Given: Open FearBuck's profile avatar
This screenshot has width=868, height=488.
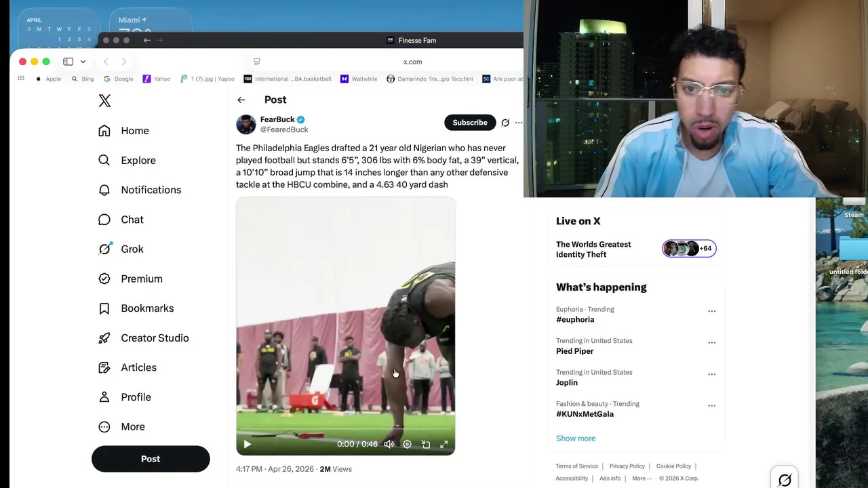Looking at the screenshot, I should click(x=246, y=125).
